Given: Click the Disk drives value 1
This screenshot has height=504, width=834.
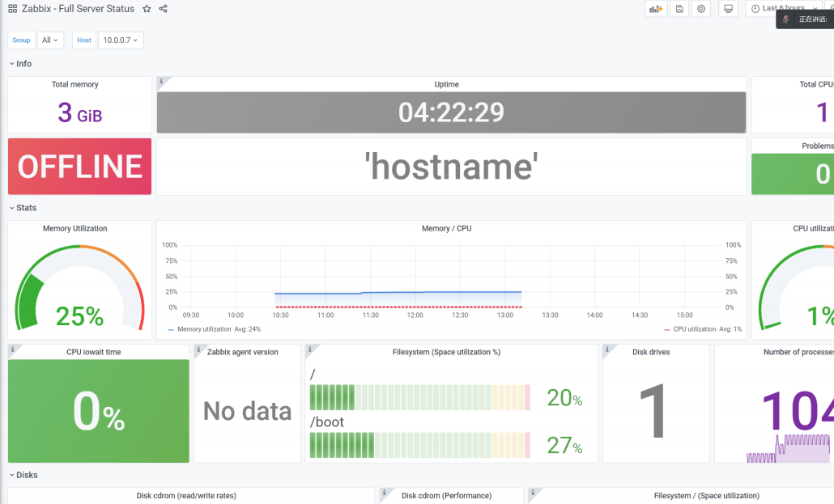Looking at the screenshot, I should (653, 411).
